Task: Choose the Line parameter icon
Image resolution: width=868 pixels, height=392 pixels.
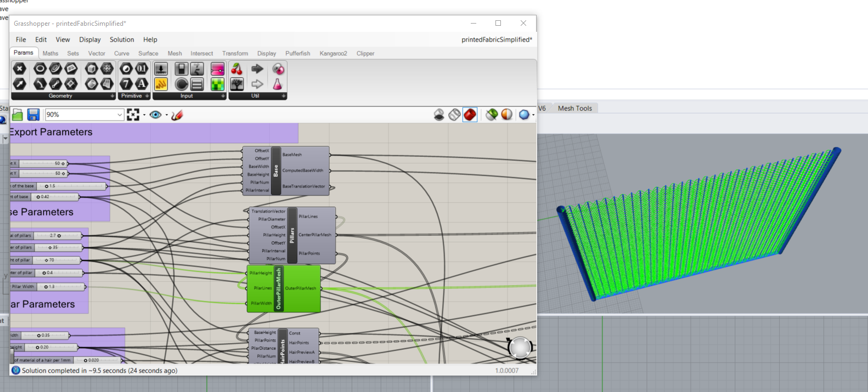Action: 55,84
